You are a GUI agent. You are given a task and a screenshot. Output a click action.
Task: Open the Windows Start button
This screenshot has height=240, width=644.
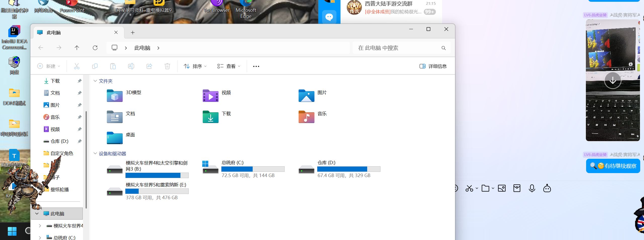click(x=12, y=231)
